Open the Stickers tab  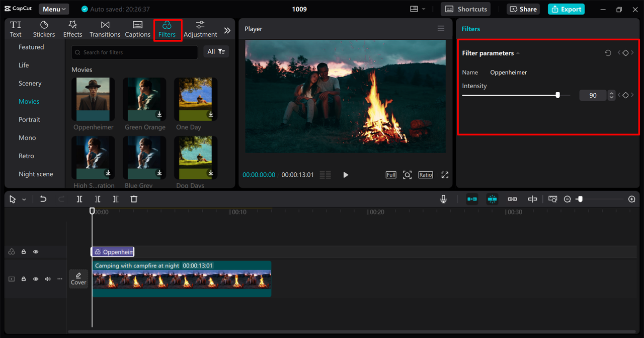tap(44, 29)
